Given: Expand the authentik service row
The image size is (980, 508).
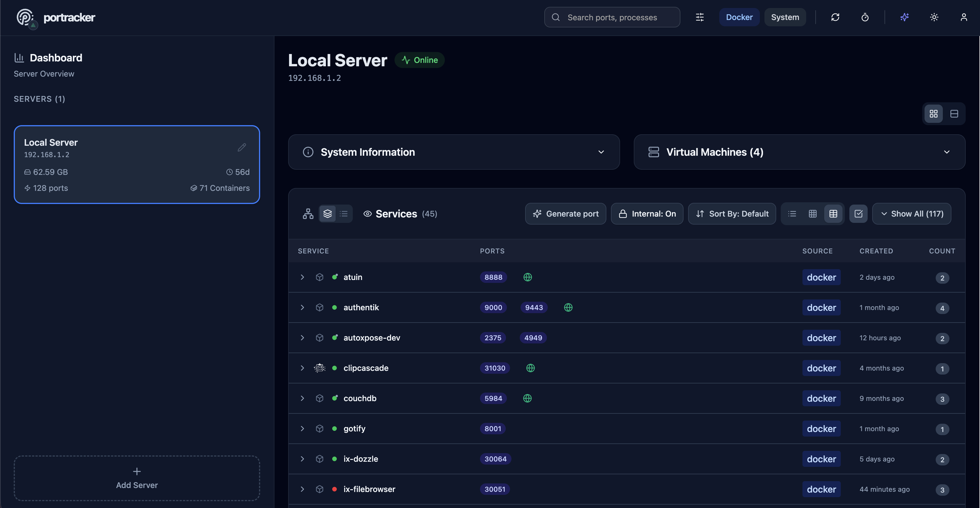Looking at the screenshot, I should (x=302, y=307).
